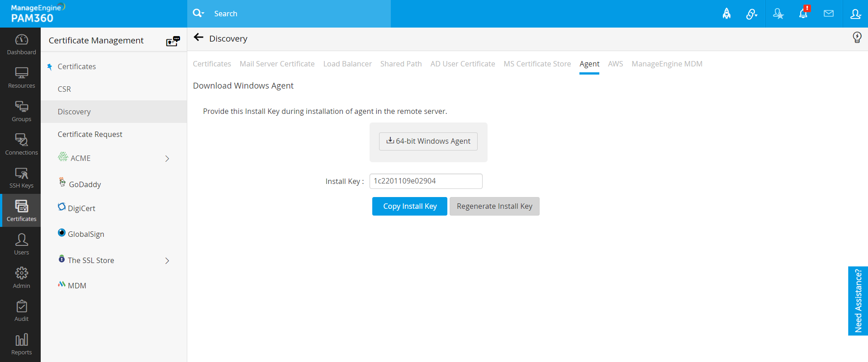868x362 pixels.
Task: Expand The SSL Store submenu chevron
Action: coord(167,261)
